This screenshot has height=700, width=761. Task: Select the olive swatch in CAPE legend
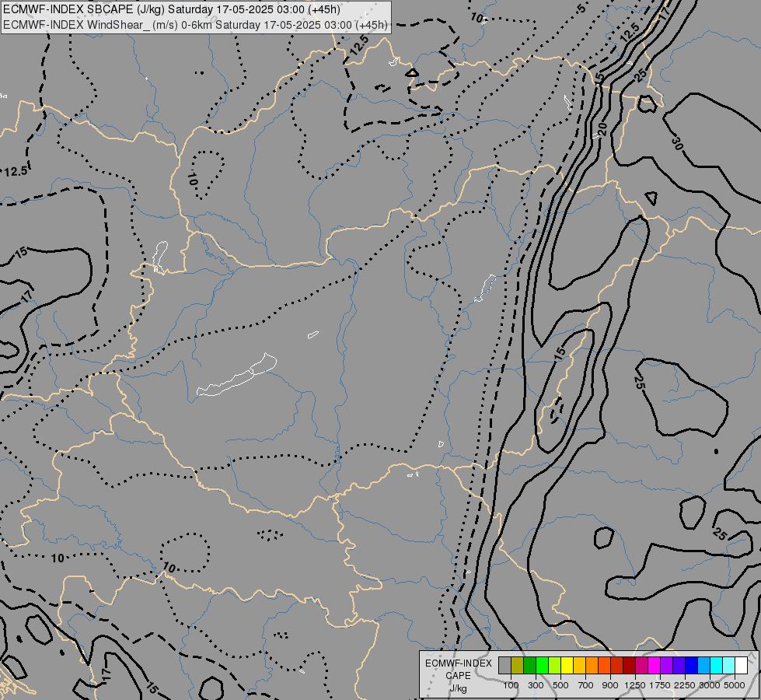pos(518,665)
